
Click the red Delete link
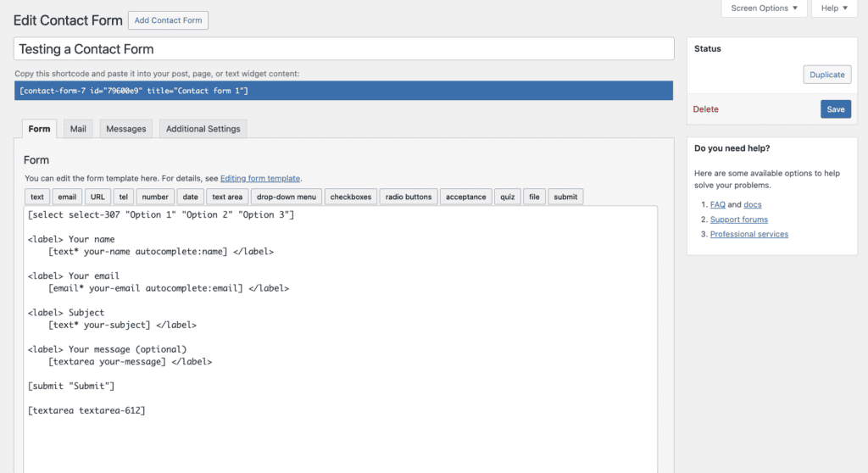coord(706,109)
